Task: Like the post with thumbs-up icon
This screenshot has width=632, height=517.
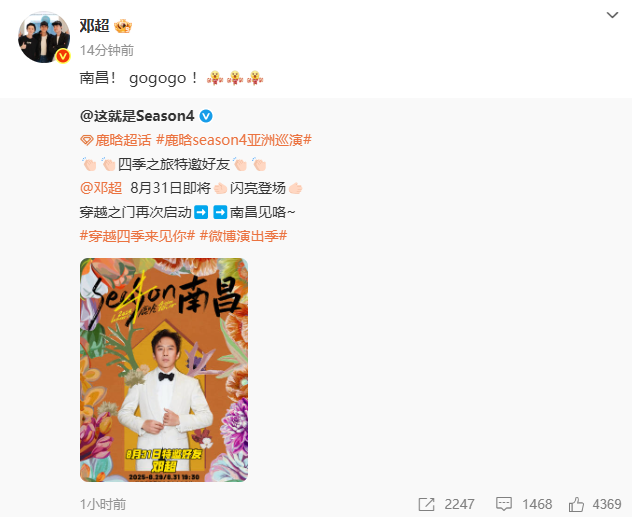Action: point(576,504)
